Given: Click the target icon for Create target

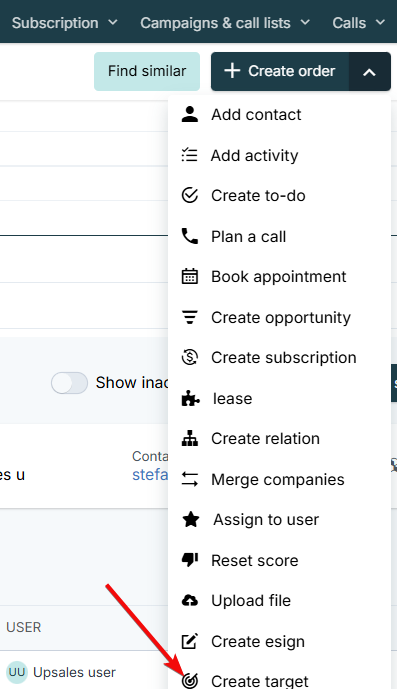Looking at the screenshot, I should (190, 680).
